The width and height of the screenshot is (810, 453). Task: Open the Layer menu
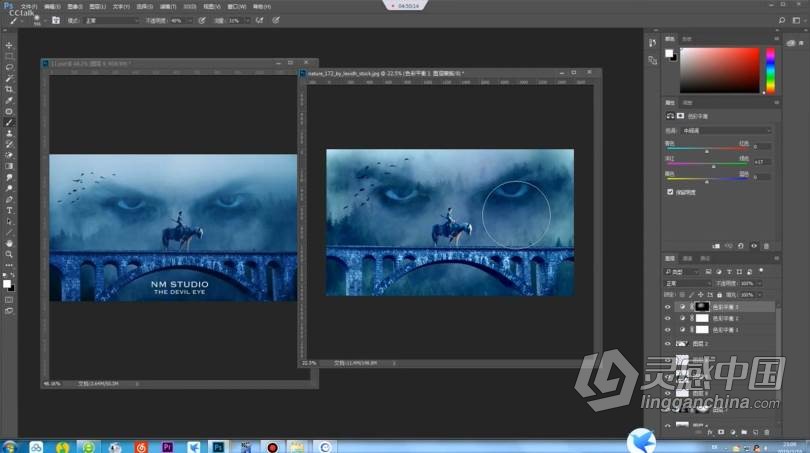pos(98,7)
